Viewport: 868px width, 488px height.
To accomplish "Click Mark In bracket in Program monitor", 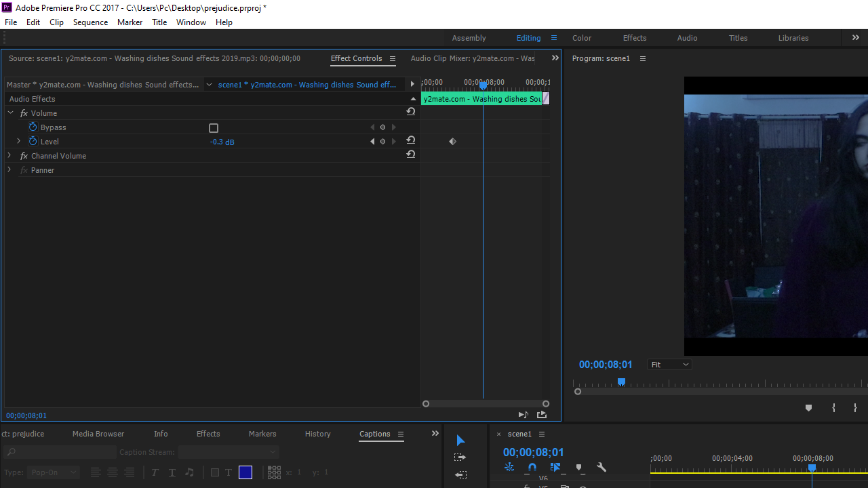I will click(x=833, y=408).
